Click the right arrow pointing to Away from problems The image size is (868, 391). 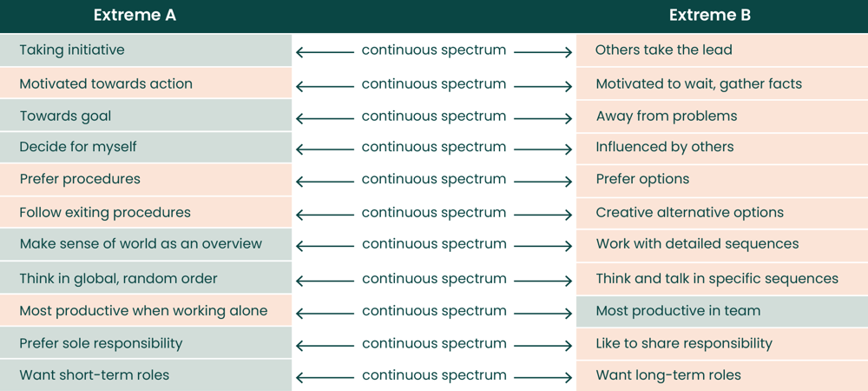[543, 119]
